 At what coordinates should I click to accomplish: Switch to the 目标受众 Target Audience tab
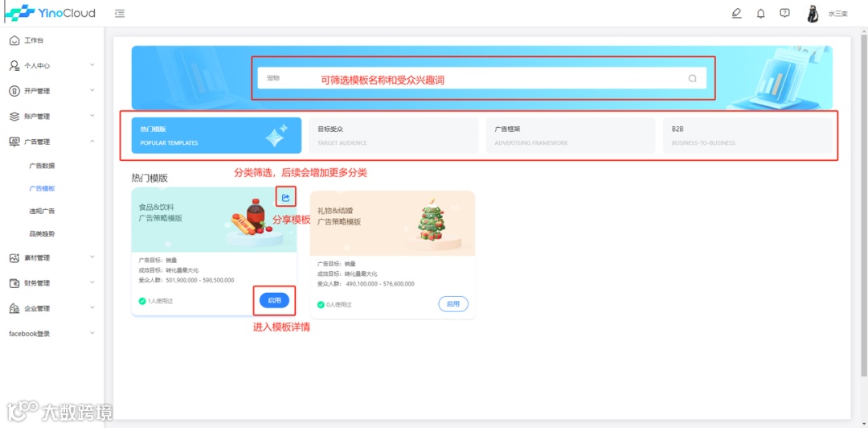tap(394, 135)
